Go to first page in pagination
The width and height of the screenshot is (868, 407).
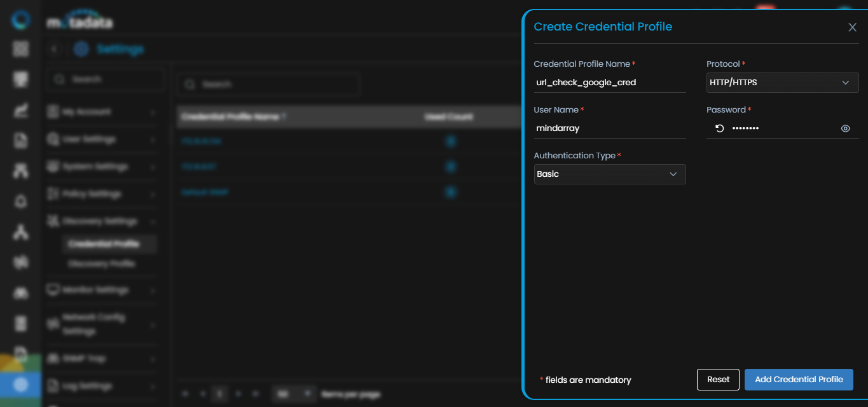pos(185,394)
